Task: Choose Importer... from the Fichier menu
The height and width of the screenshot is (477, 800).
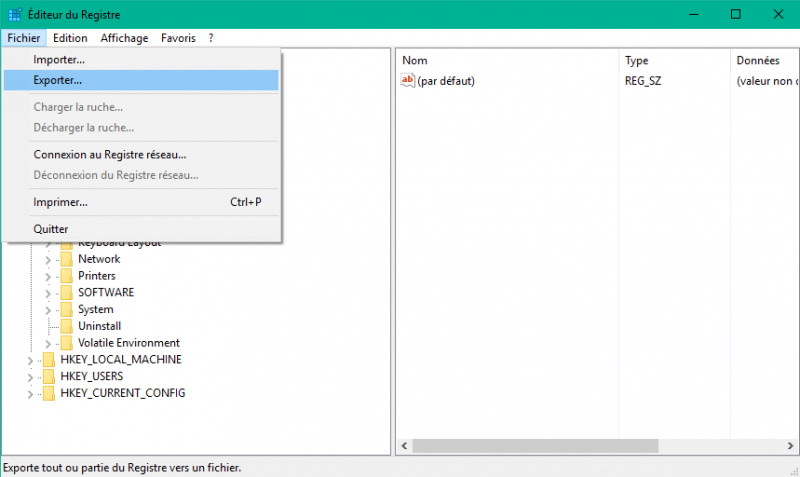Action: (141, 60)
